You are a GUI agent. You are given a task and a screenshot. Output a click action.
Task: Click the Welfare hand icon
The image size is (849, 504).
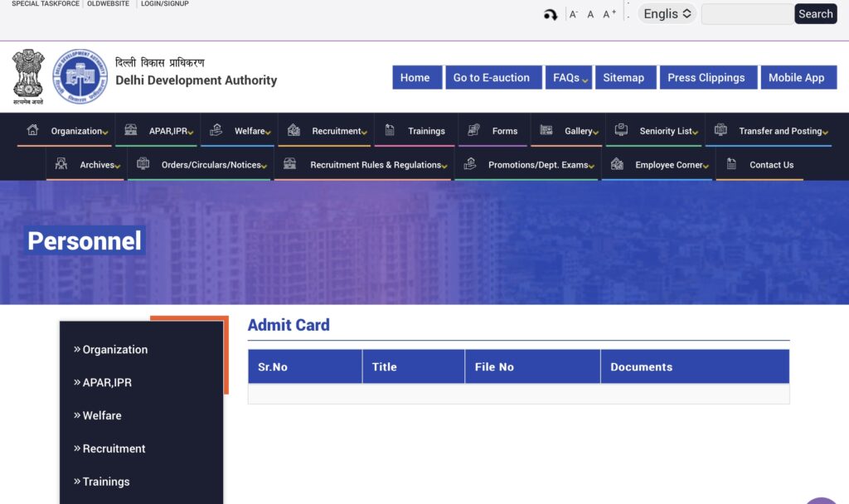click(x=216, y=130)
